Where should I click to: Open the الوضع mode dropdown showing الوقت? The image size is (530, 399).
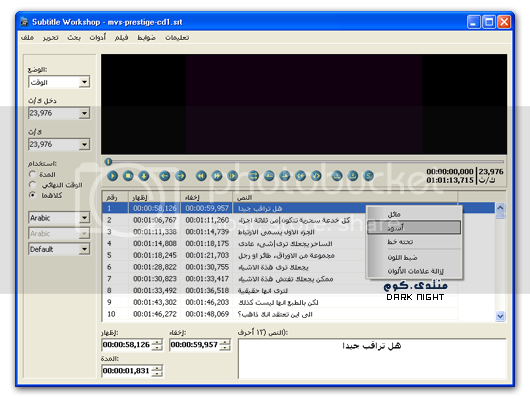click(x=59, y=82)
